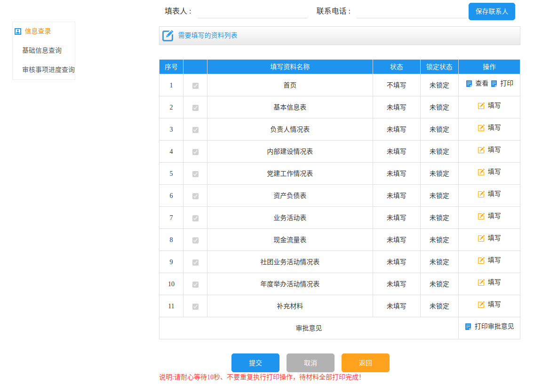
Task: Select the 信息查录 sidebar heading
Action: click(38, 31)
